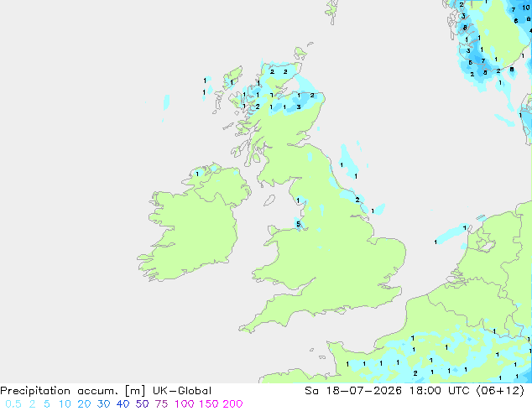
Task: Select the "50" legend value
Action: (x=142, y=404)
